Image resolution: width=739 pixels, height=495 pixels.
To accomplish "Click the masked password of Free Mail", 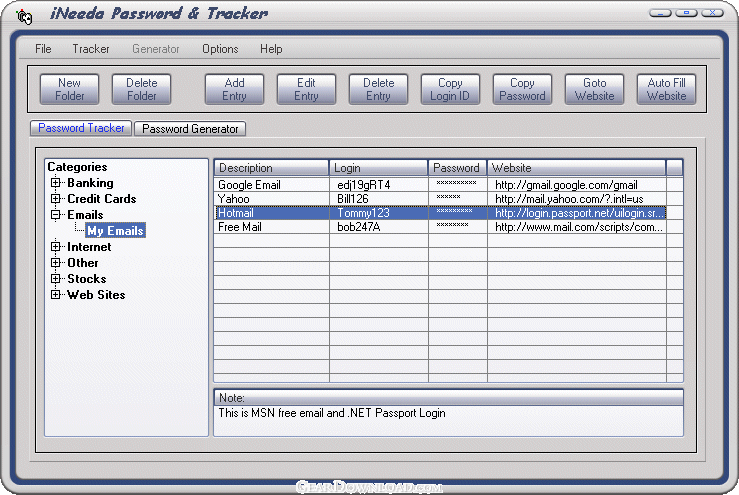I will (458, 227).
